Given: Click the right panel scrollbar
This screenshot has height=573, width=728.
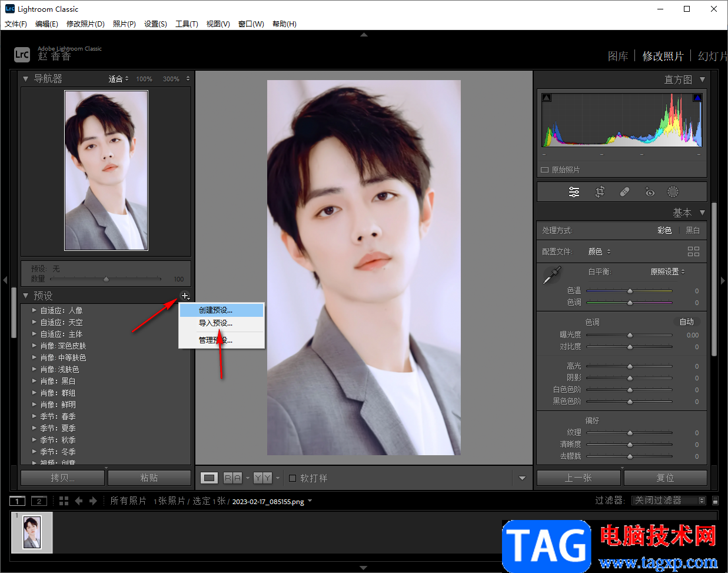Looking at the screenshot, I should tap(714, 280).
